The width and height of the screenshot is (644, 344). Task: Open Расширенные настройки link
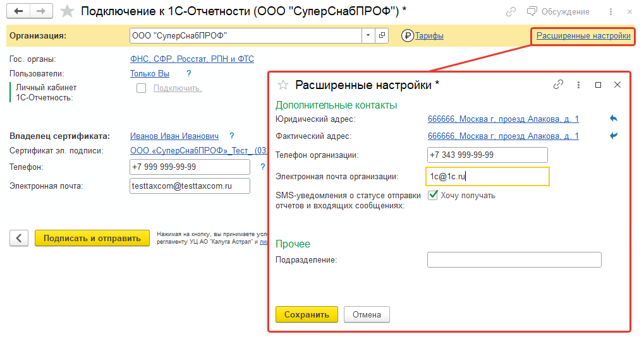click(583, 36)
